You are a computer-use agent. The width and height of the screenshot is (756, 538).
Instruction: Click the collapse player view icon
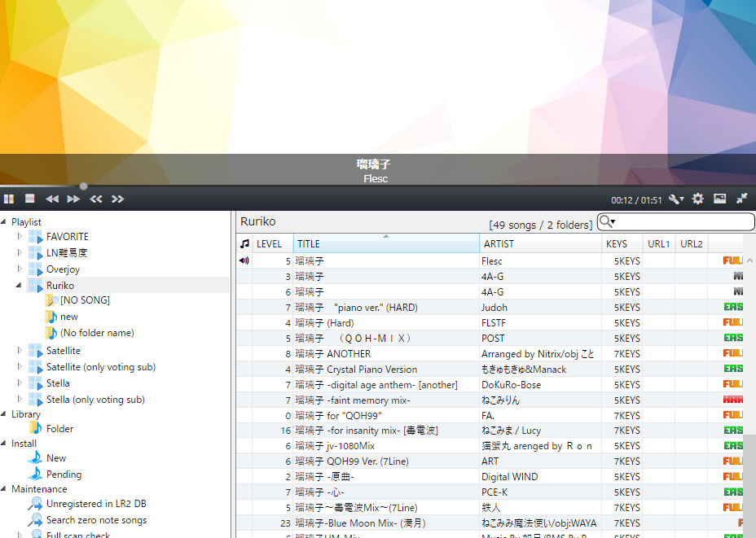tap(742, 199)
